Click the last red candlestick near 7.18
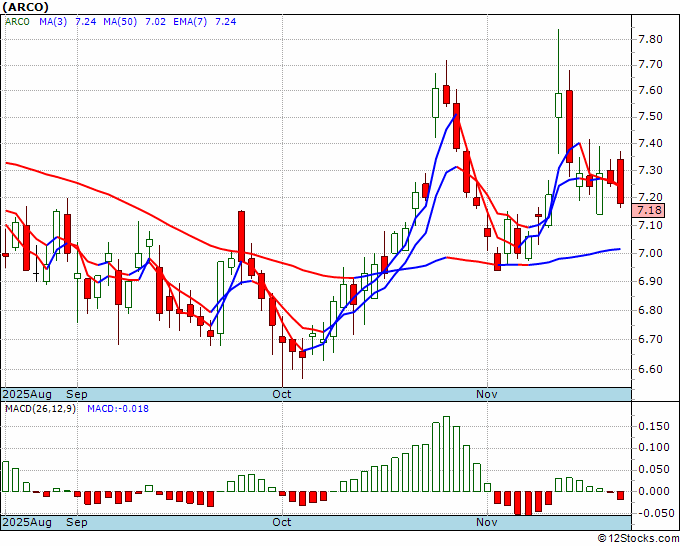The image size is (680, 546). (x=621, y=181)
